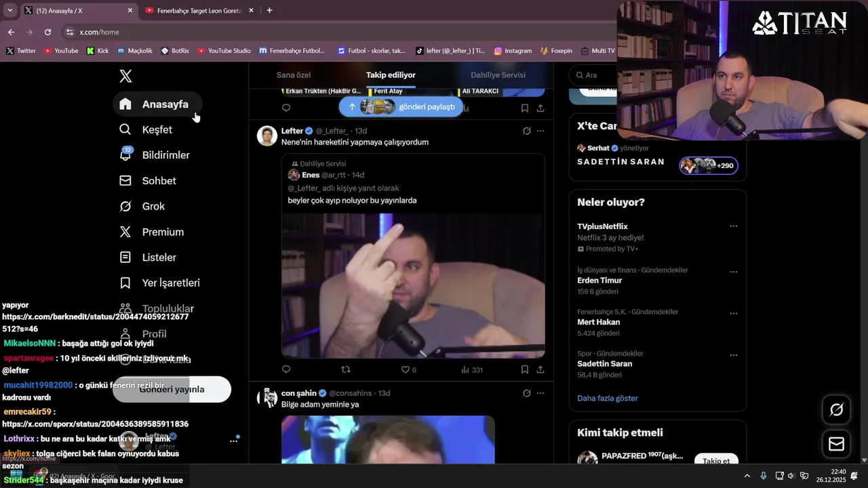Viewport: 868px width, 488px height.
Task: Open Bildirimler notifications
Action: pos(155,155)
